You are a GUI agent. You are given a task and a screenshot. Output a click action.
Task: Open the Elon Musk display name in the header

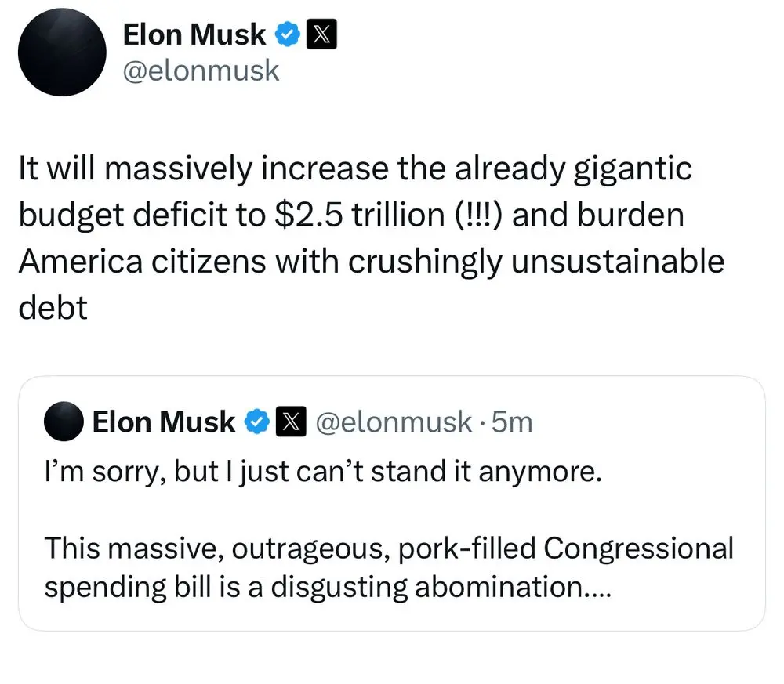click(195, 34)
